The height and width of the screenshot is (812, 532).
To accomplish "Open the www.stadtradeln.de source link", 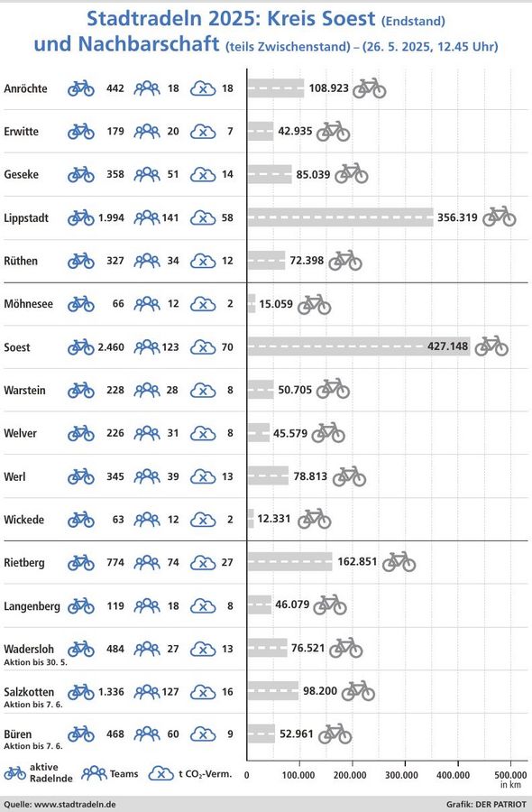I will (76, 805).
